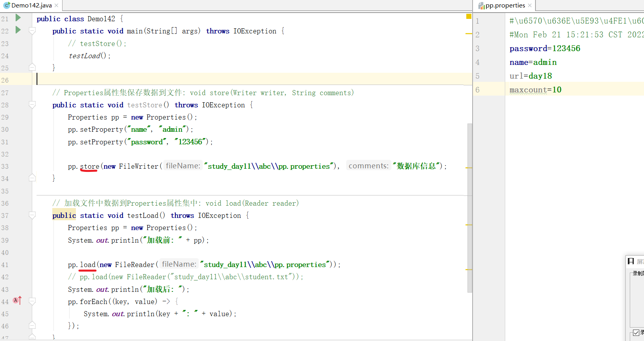Click 'student.txt' commented load on line 42
This screenshot has height=341, width=644.
click(186, 277)
